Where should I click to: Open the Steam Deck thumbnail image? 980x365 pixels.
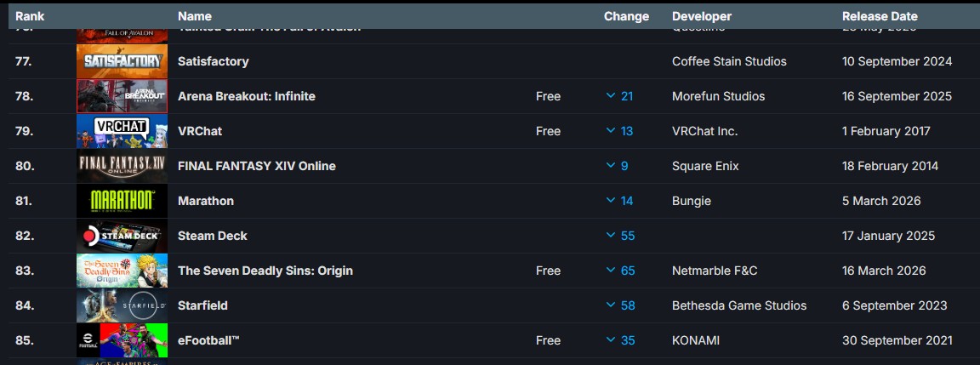(122, 237)
